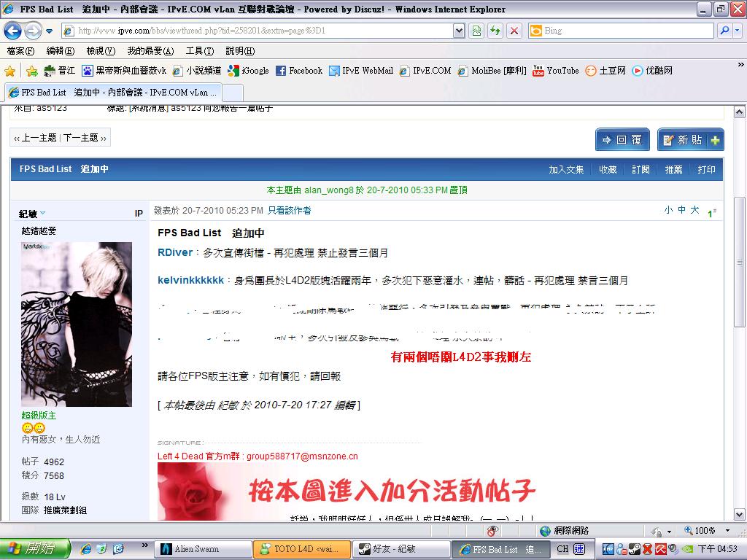747x560 pixels.
Task: Click the magnifier search icon
Action: click(x=724, y=31)
